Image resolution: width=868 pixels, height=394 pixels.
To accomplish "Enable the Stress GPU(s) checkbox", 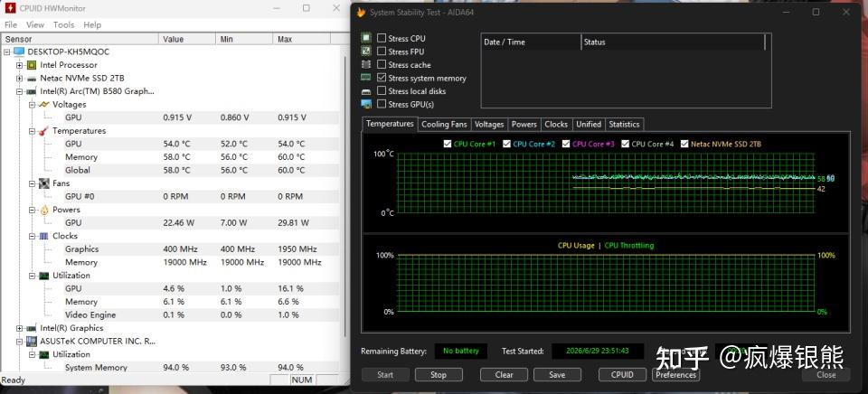I will [x=382, y=104].
